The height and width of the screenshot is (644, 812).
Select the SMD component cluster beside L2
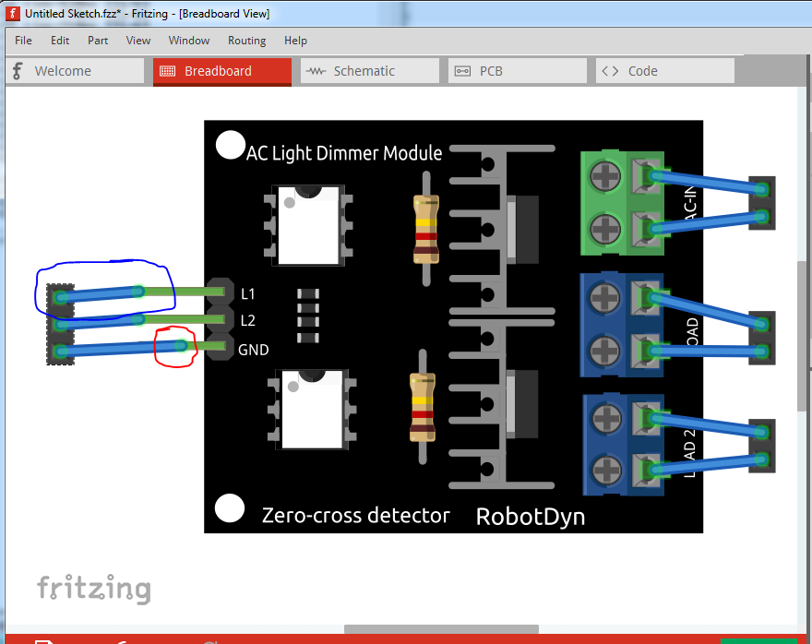click(308, 316)
